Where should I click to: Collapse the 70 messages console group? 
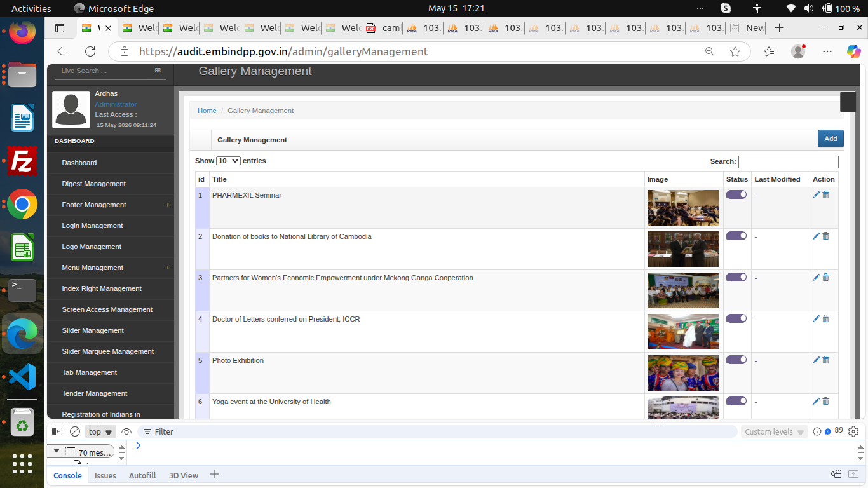click(x=57, y=451)
